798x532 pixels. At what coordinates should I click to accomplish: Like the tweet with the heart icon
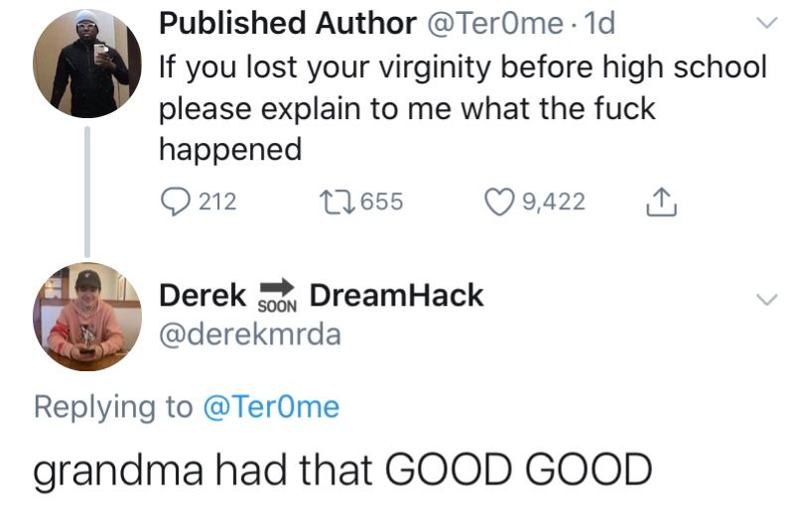coord(498,202)
